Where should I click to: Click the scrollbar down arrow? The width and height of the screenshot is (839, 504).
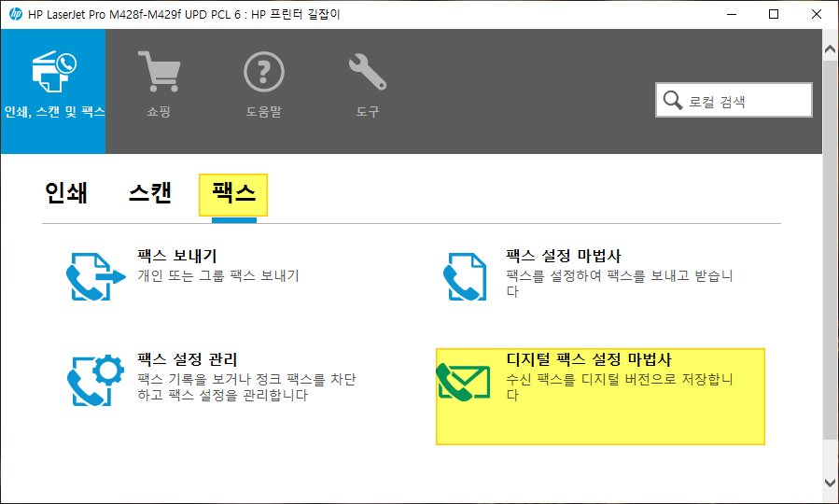[x=830, y=483]
